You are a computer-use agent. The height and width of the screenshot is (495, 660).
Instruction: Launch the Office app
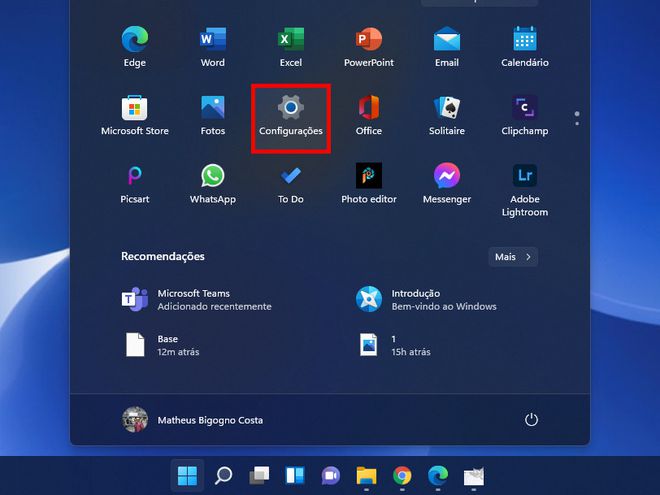pyautogui.click(x=369, y=115)
